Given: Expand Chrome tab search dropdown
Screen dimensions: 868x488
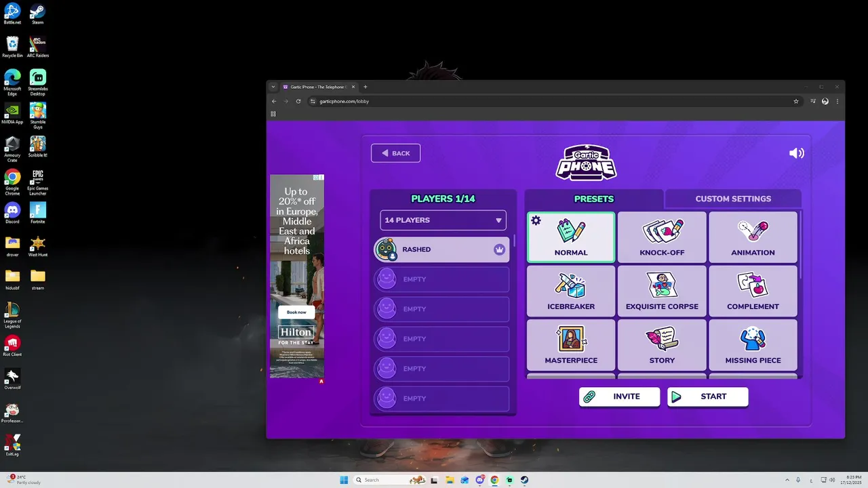Looking at the screenshot, I should [273, 87].
